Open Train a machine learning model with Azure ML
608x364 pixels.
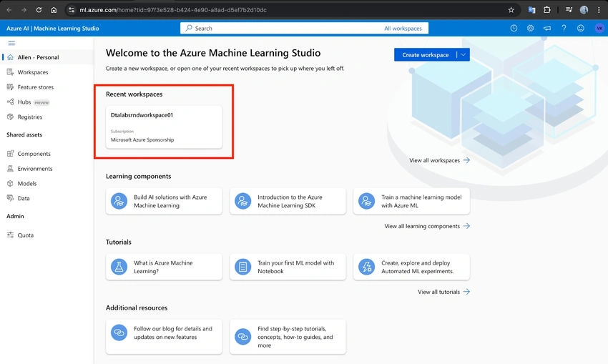(x=411, y=201)
